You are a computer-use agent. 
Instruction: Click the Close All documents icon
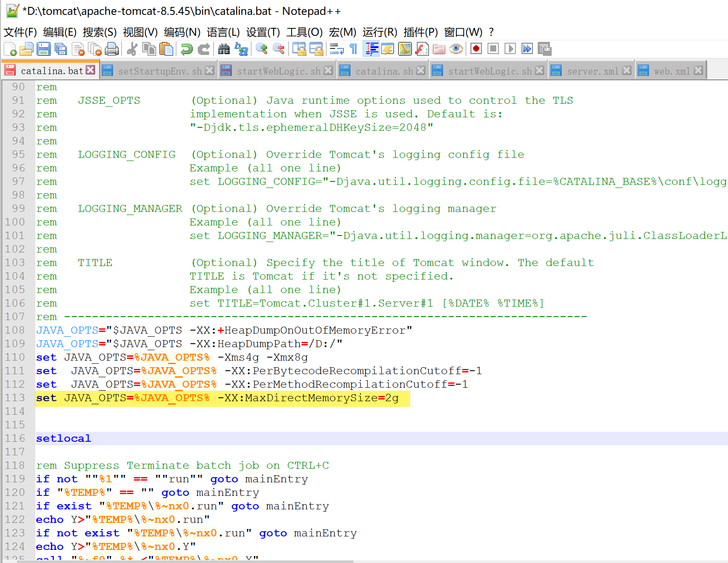tap(95, 49)
